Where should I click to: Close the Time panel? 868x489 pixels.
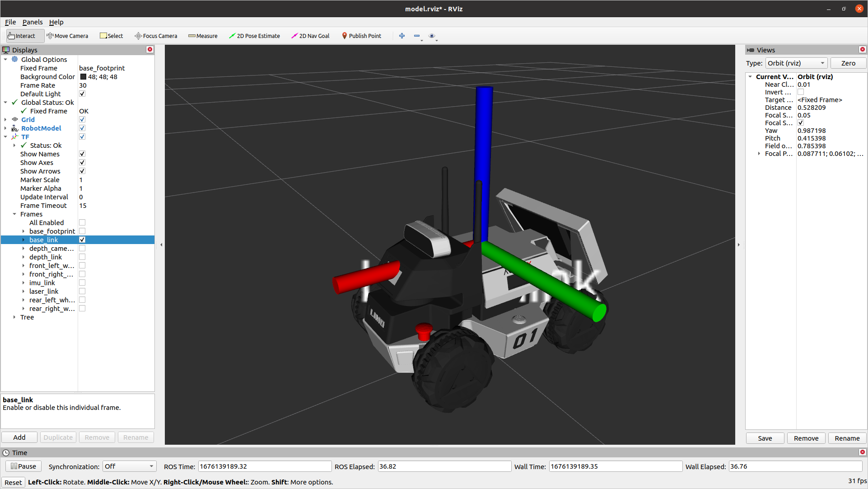pos(863,452)
